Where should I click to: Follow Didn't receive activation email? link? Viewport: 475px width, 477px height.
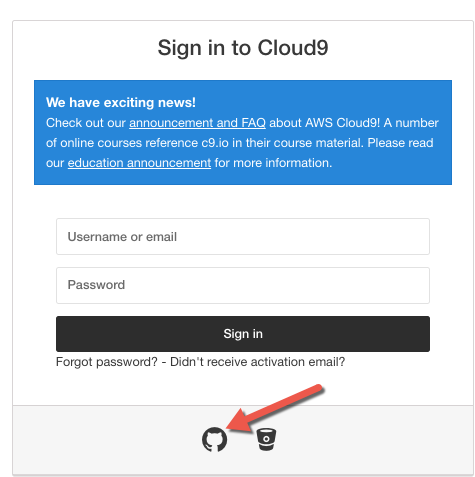tap(258, 362)
